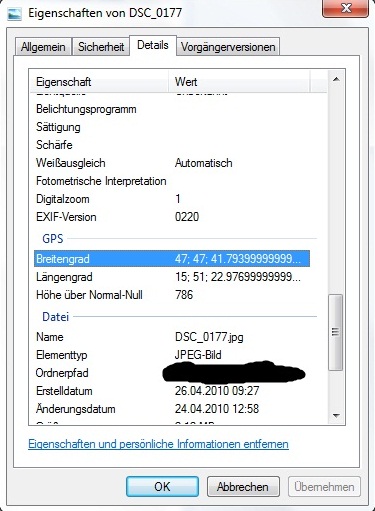This screenshot has height=511, width=375.
Task: Click the Übernehmen button
Action: pos(324,487)
